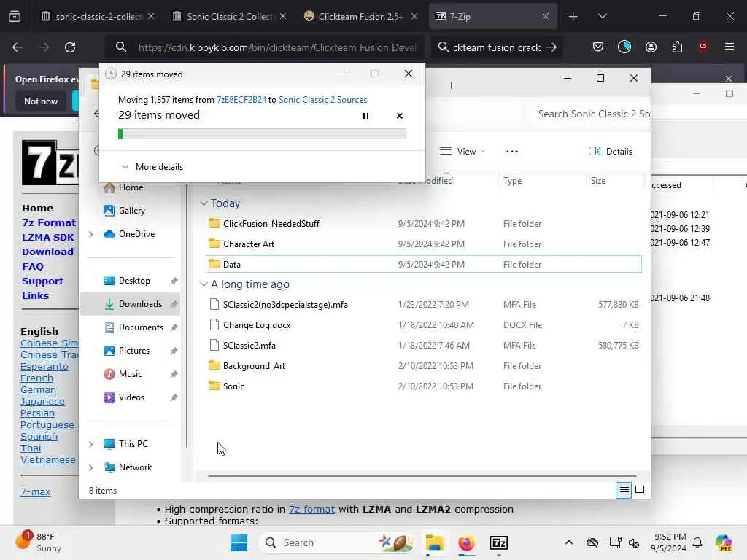Show hidden system tray icons
The image size is (747, 560).
coord(569,542)
